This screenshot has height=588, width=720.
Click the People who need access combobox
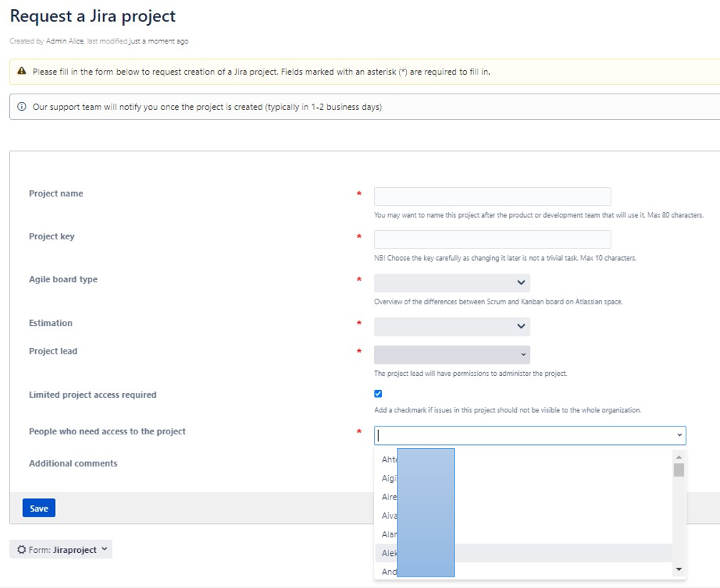click(x=529, y=434)
